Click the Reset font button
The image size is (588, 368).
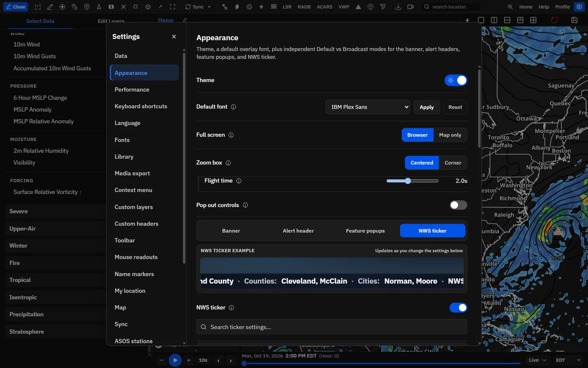455,107
